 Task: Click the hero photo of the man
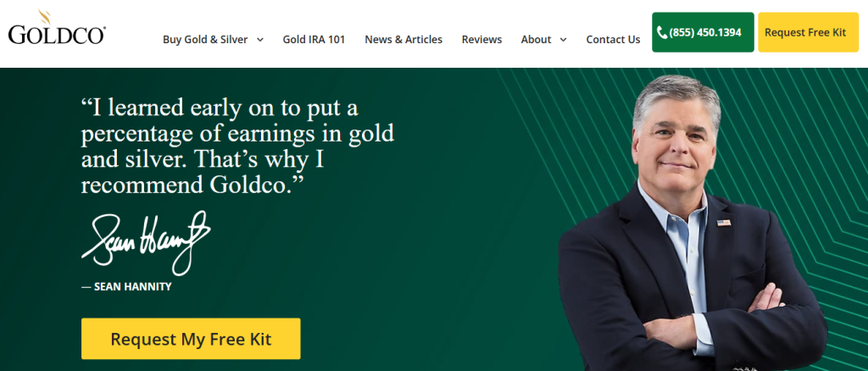pyautogui.click(x=692, y=223)
